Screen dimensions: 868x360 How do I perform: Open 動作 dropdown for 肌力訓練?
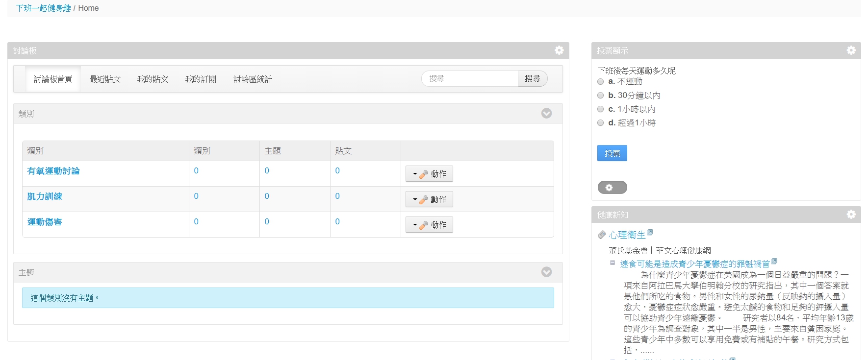tap(429, 199)
